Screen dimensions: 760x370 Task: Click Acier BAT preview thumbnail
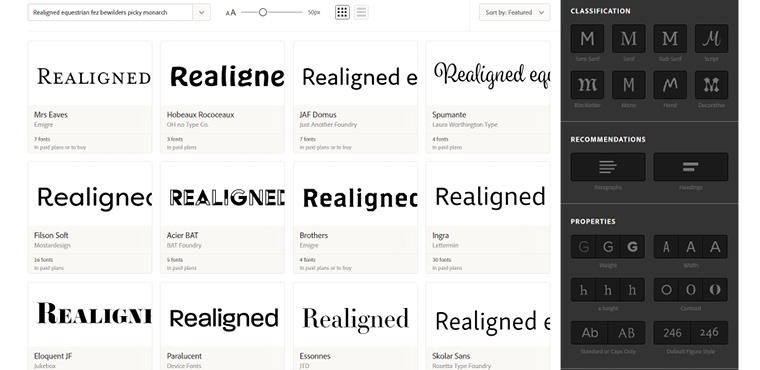pyautogui.click(x=222, y=194)
